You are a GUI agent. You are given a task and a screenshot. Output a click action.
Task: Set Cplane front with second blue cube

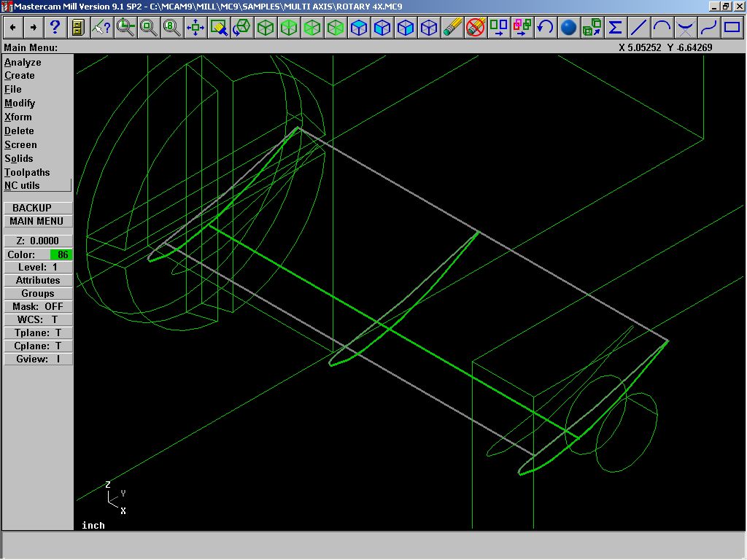[382, 28]
